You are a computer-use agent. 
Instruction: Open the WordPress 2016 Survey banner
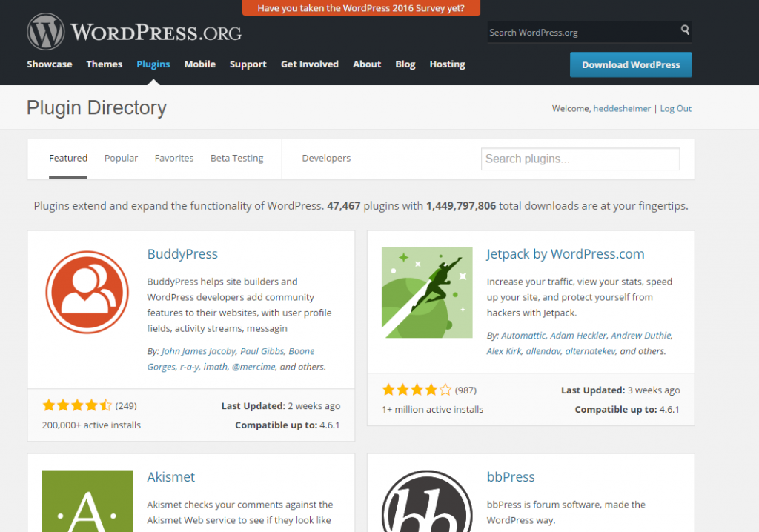[361, 7]
